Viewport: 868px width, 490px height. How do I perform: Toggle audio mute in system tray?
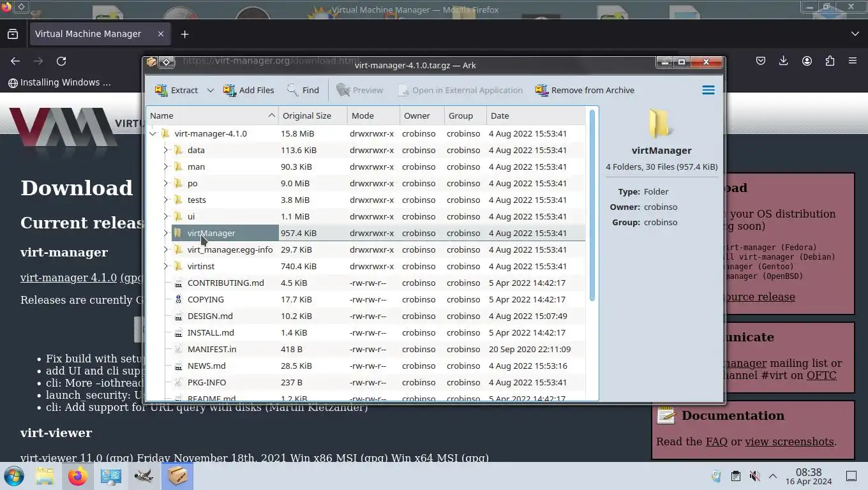pyautogui.click(x=754, y=476)
